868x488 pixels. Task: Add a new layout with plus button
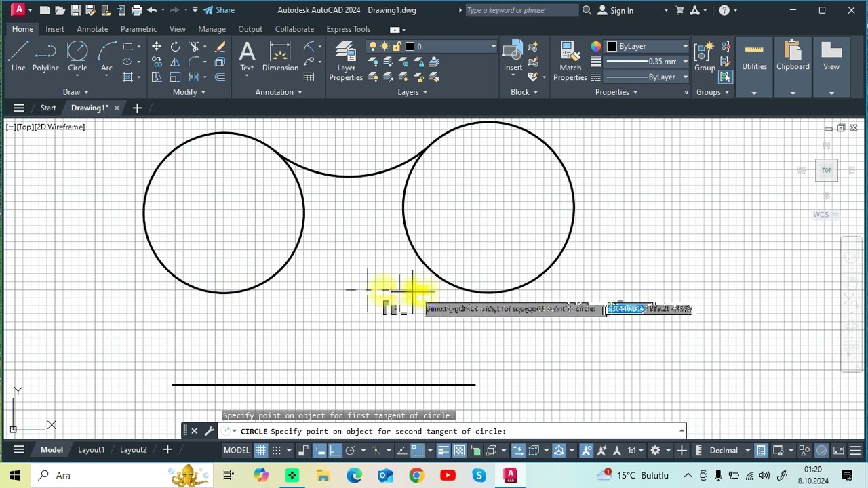(167, 449)
